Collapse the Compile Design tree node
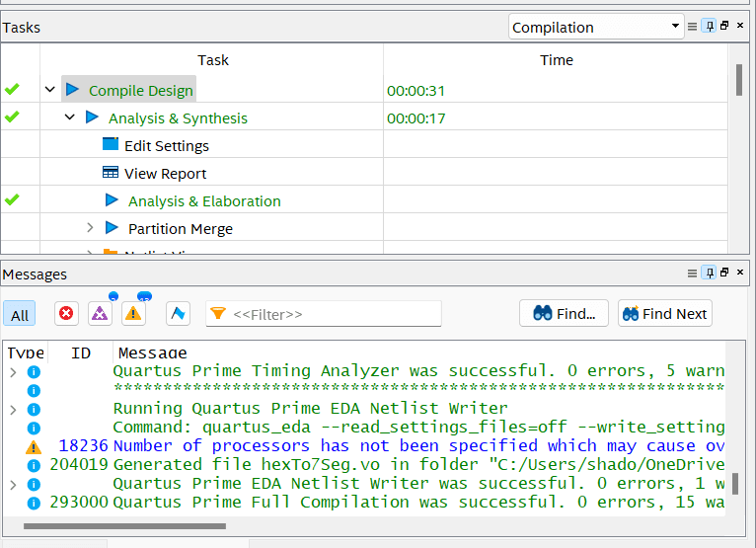756x548 pixels. tap(50, 90)
